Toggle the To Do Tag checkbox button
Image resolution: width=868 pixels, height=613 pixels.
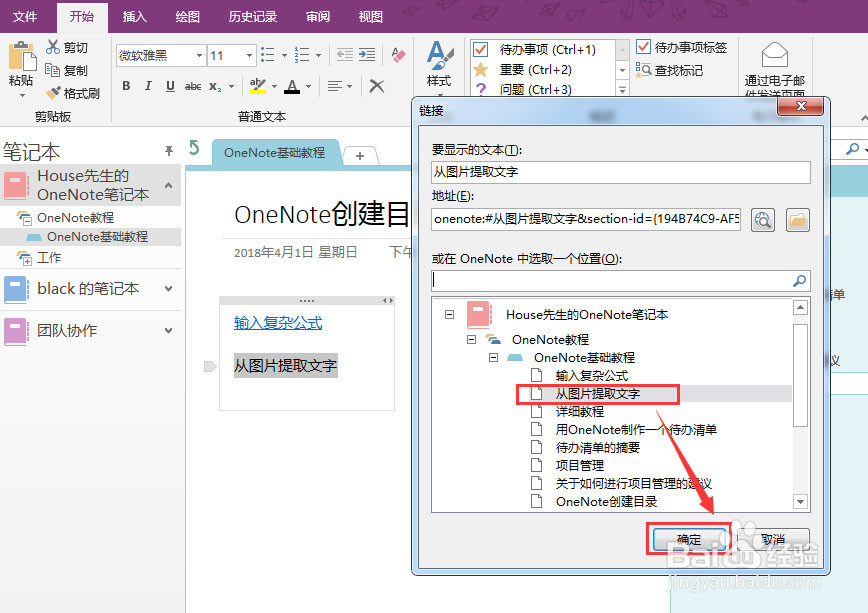tap(643, 47)
